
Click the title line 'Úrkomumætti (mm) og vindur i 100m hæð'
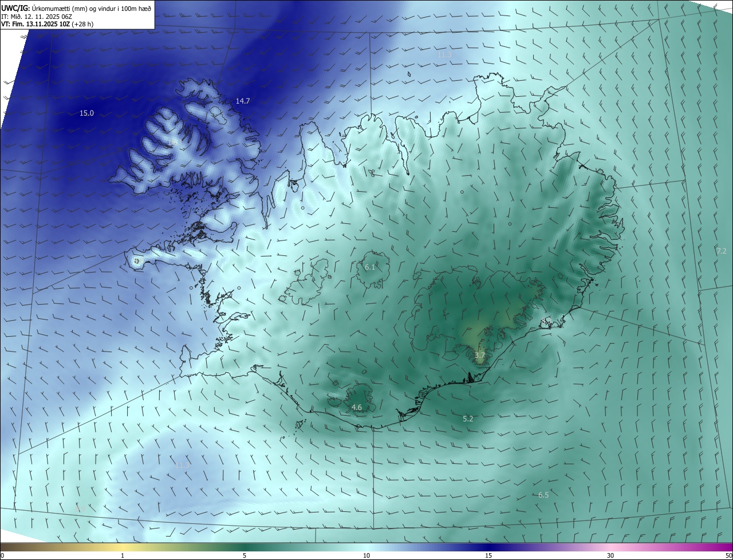90,8
